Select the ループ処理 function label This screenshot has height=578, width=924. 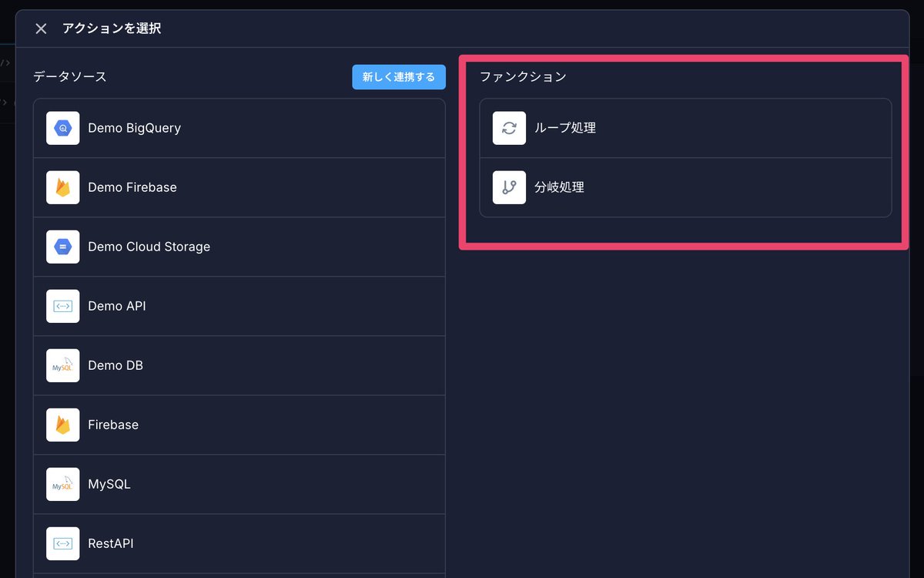[x=565, y=128]
